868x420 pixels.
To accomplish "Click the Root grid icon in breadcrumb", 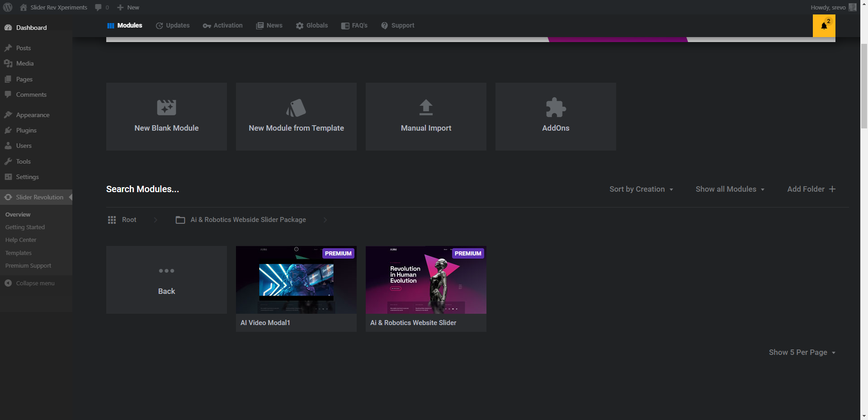I will click(112, 220).
